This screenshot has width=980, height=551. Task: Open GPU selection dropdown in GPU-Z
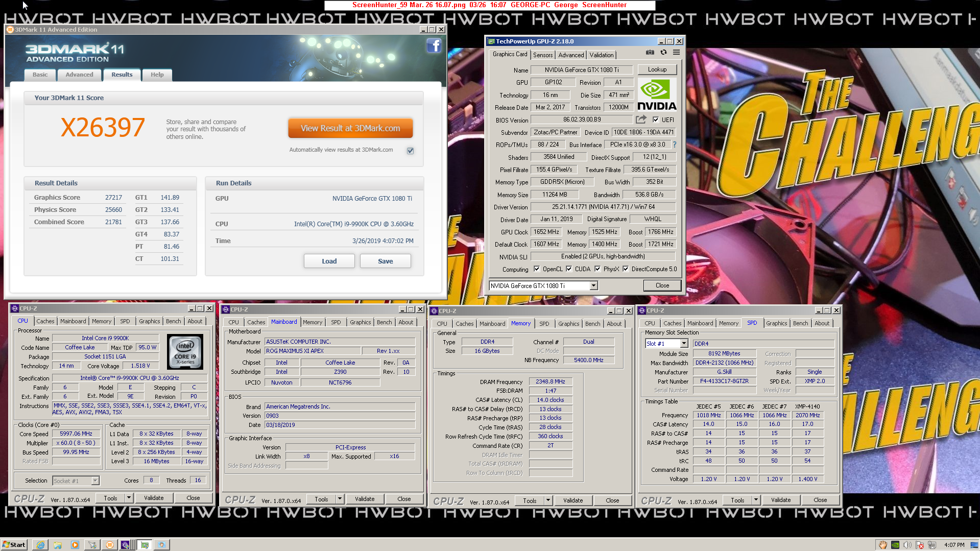pyautogui.click(x=593, y=286)
